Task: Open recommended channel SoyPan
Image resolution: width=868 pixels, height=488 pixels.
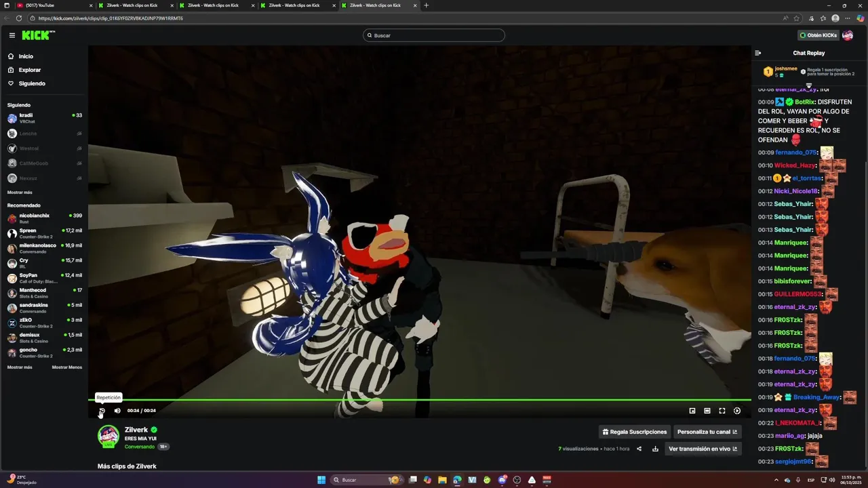Action: pyautogui.click(x=44, y=278)
